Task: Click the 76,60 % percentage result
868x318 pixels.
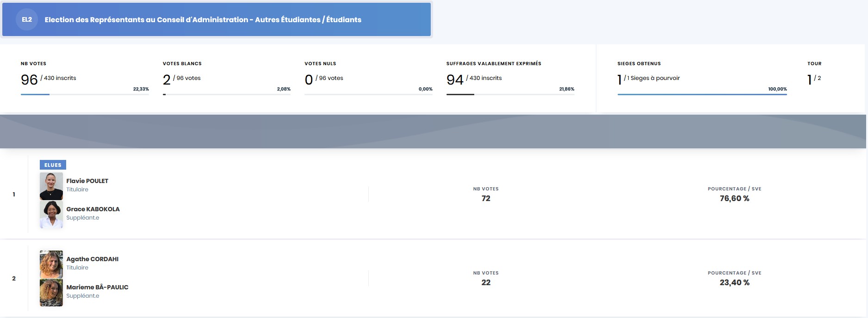Action: pos(734,198)
